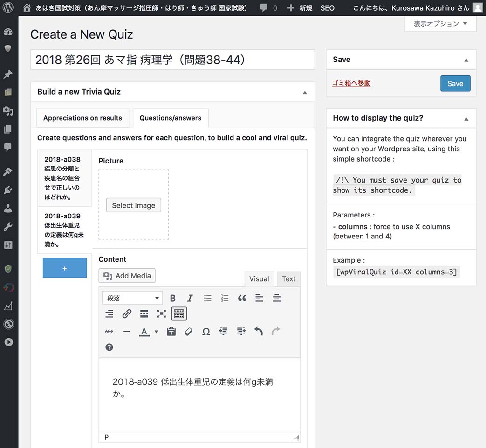486x448 pixels.
Task: Insert a blockquote in content
Action: [242, 298]
